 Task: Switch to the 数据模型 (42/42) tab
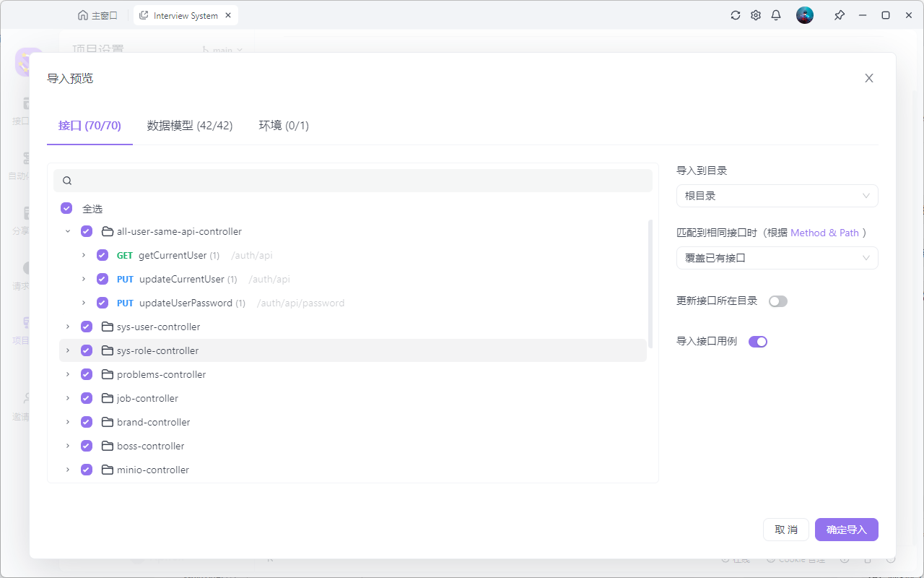(189, 125)
